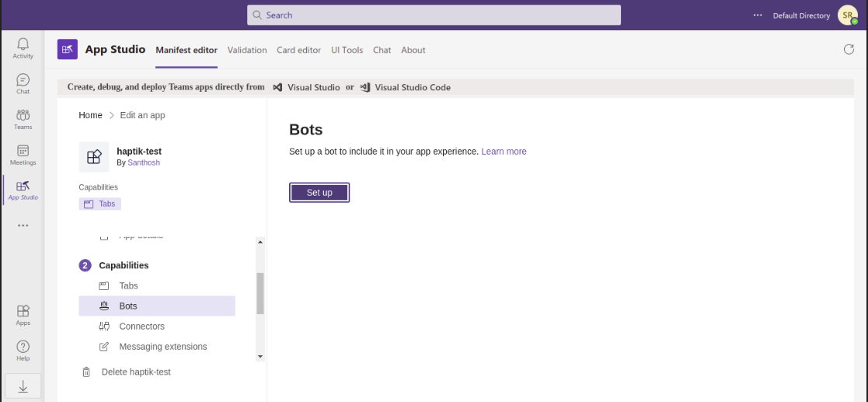
Task: Click the Tabs item icon under Capabilities
Action: click(103, 285)
